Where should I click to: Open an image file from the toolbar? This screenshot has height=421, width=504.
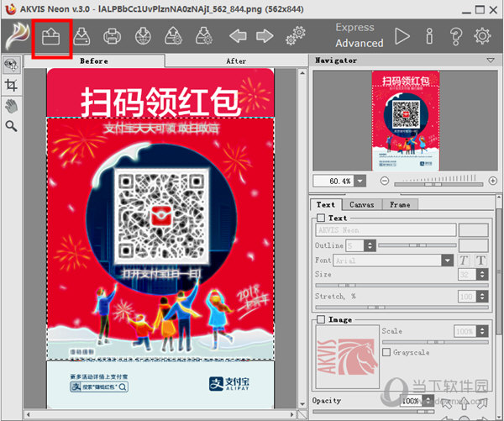[50, 36]
